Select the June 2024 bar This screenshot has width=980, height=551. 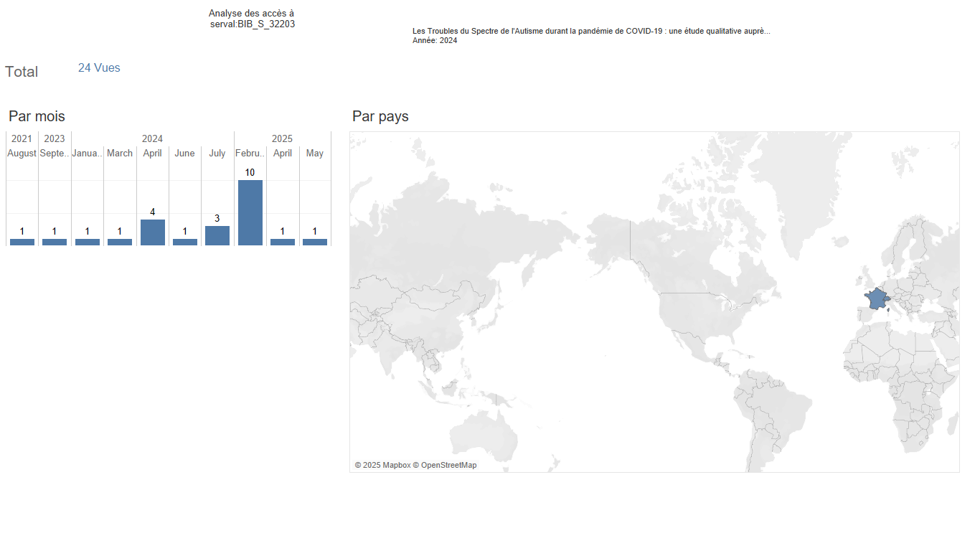pyautogui.click(x=185, y=242)
